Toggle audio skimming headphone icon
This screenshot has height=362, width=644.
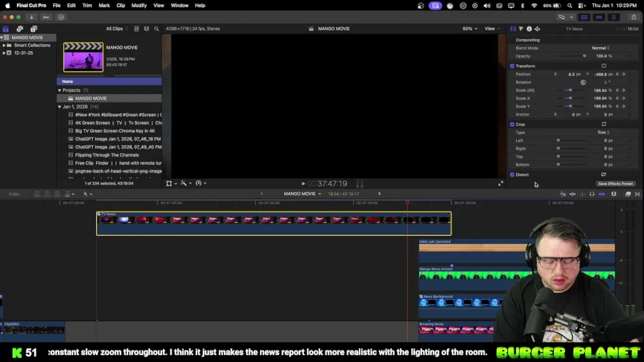click(592, 194)
